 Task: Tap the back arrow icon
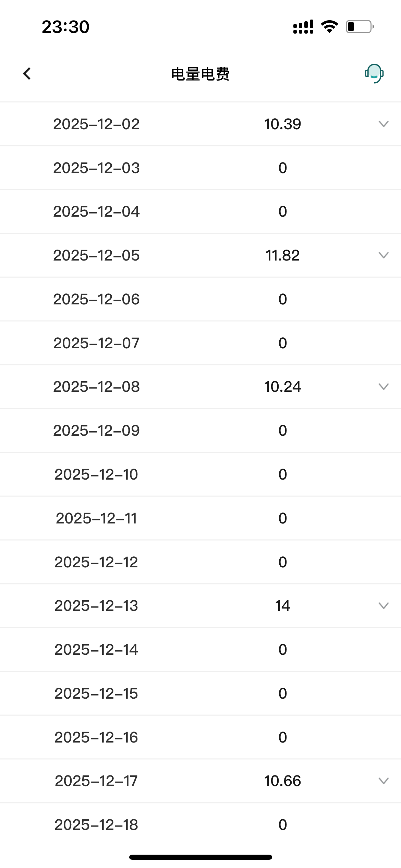tap(27, 73)
